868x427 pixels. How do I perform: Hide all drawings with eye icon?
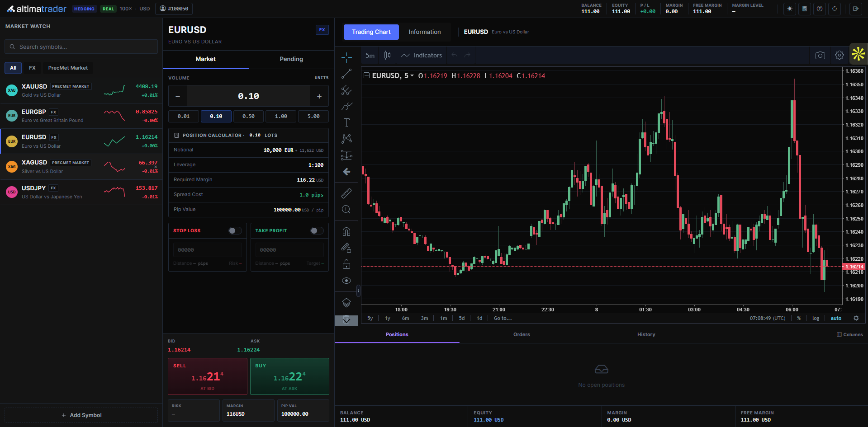346,281
